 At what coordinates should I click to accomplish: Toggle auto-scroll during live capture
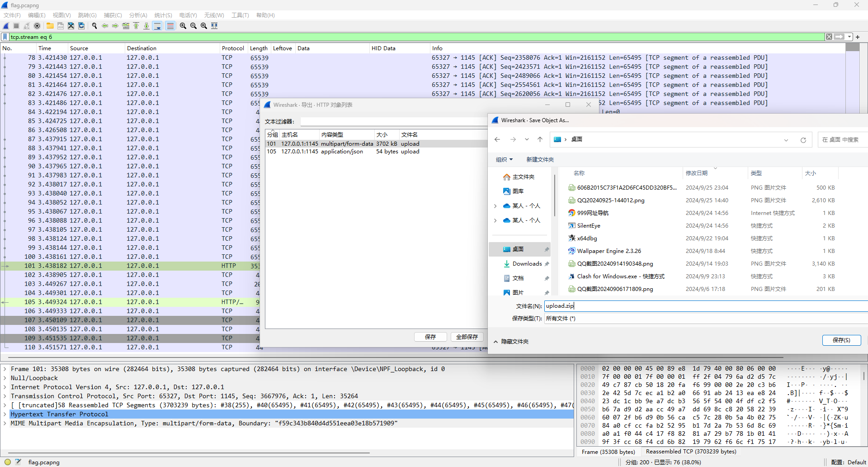click(157, 26)
